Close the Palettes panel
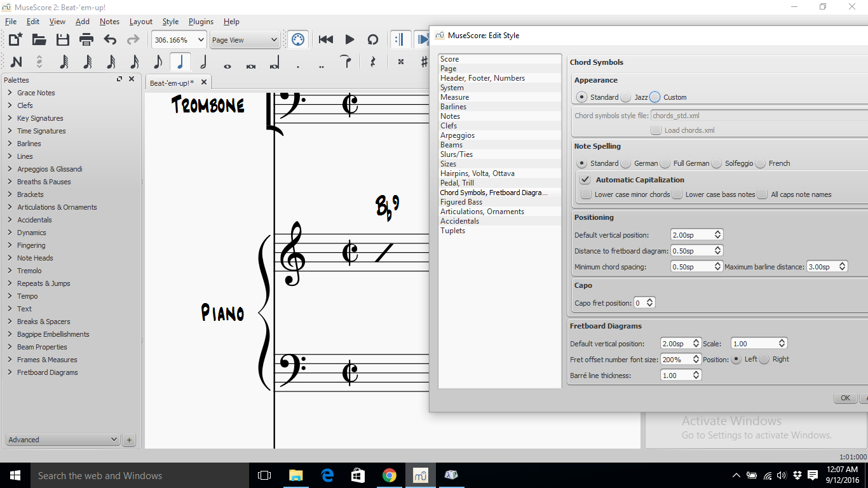Viewport: 868px width, 488px height. click(x=132, y=79)
